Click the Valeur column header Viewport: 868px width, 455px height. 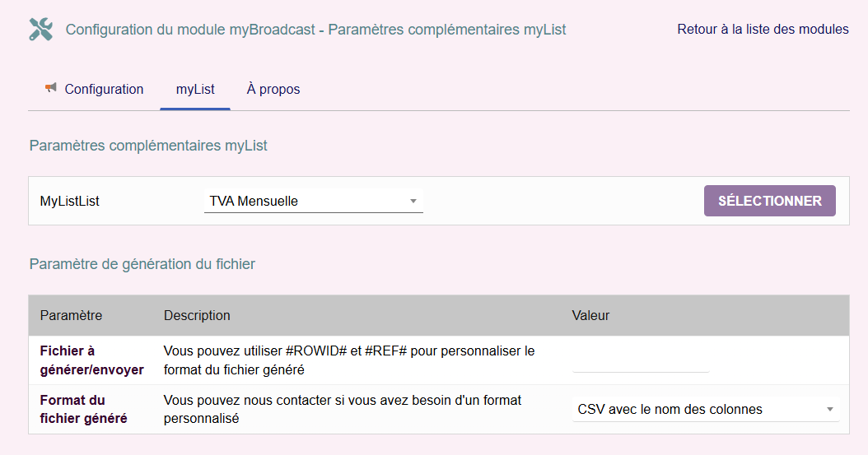tap(590, 315)
